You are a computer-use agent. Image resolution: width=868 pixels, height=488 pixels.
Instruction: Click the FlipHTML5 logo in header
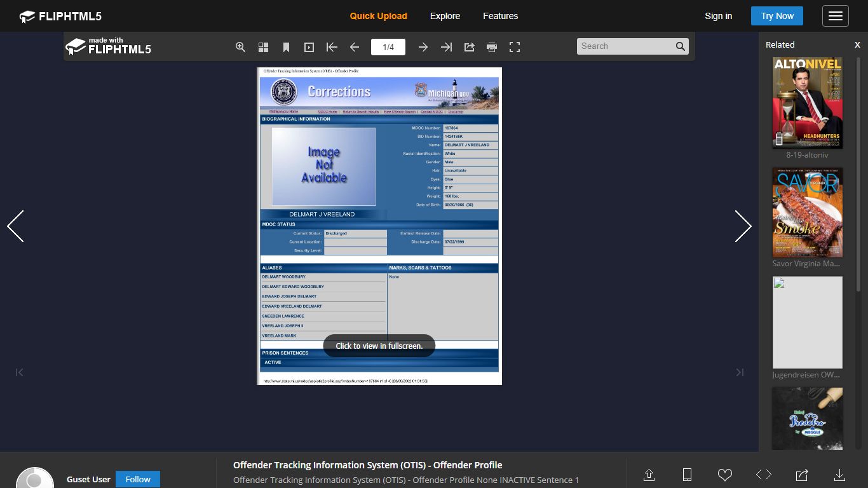[x=60, y=17]
